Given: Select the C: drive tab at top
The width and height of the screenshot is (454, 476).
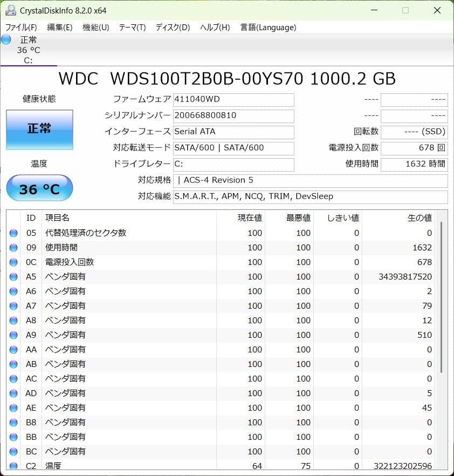Looking at the screenshot, I should (29, 50).
